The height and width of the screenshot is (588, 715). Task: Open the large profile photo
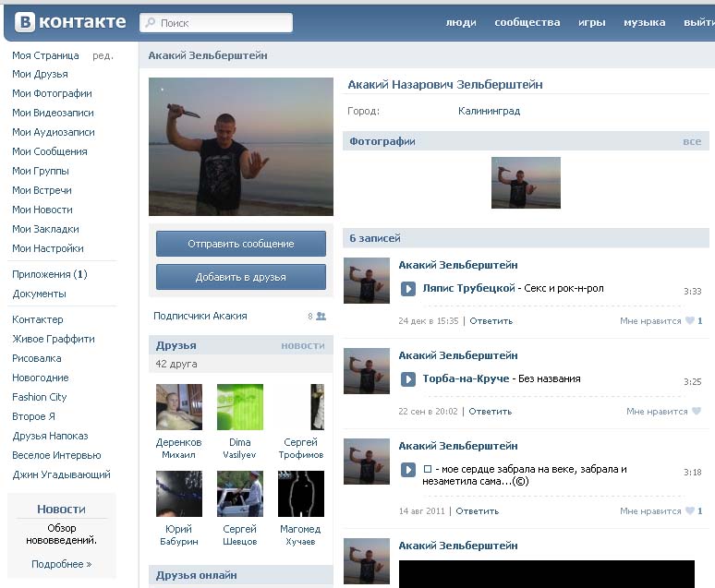coord(241,147)
